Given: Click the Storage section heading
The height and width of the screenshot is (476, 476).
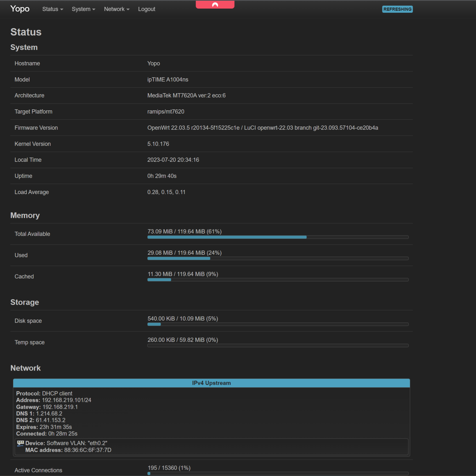Looking at the screenshot, I should [25, 302].
